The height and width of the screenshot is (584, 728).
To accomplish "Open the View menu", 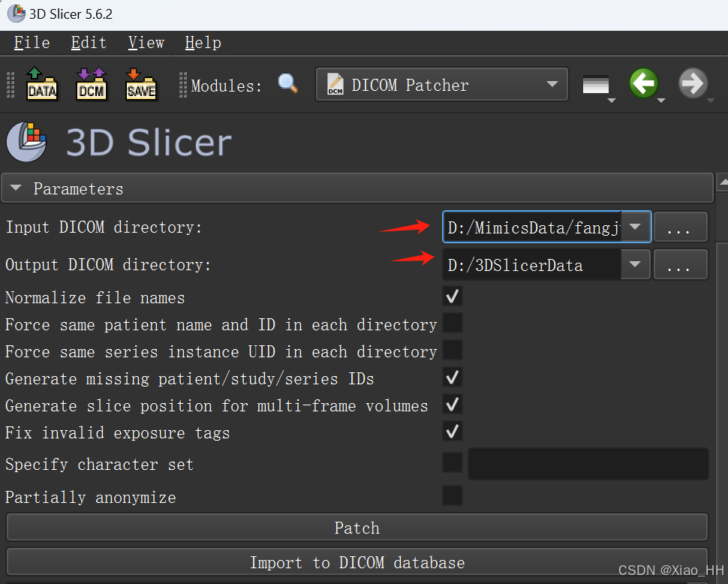I will [x=146, y=43].
